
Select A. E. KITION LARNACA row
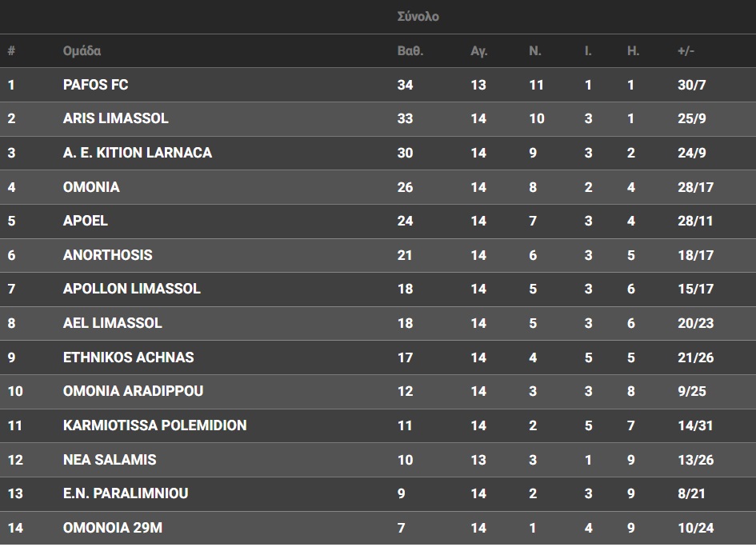click(378, 153)
